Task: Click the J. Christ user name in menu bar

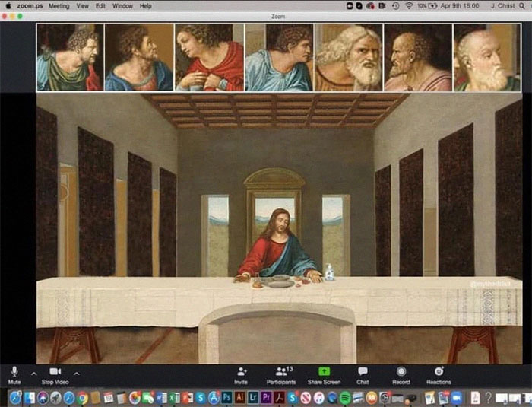Action: click(502, 5)
